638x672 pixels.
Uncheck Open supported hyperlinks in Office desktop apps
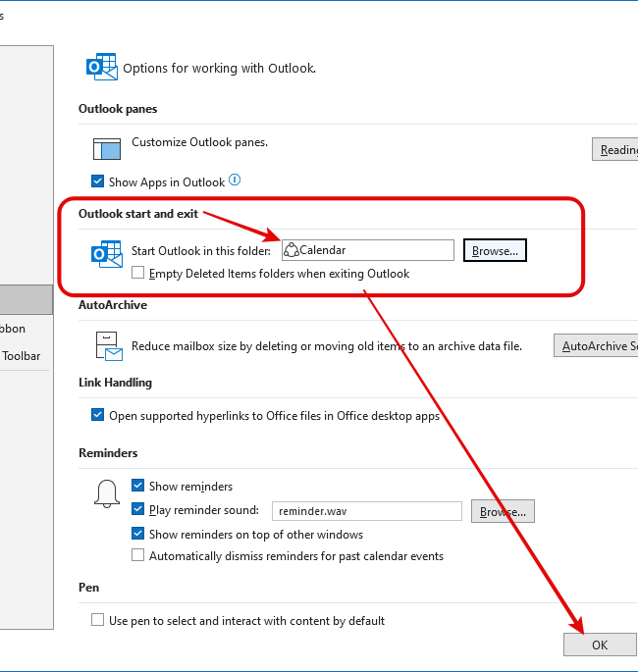tap(98, 415)
